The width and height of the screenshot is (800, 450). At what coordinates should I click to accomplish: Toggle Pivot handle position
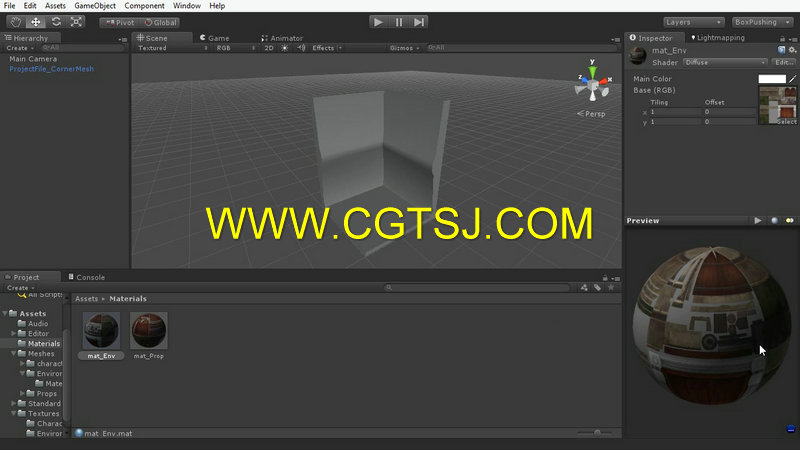(119, 22)
